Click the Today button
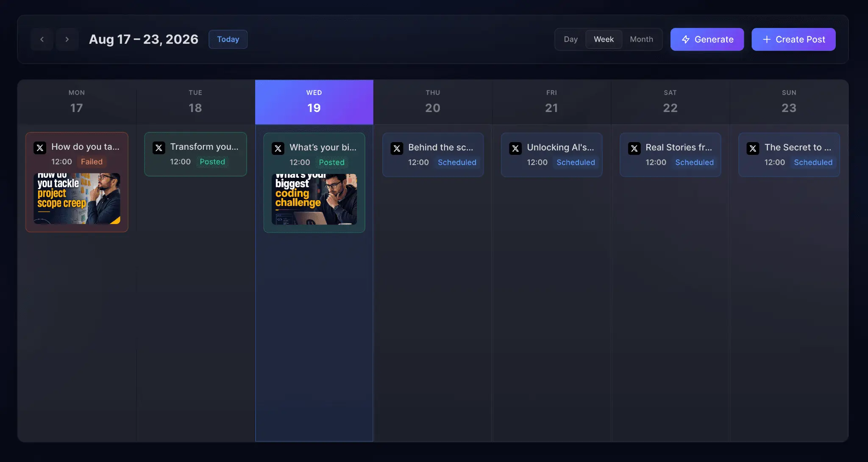 click(228, 39)
